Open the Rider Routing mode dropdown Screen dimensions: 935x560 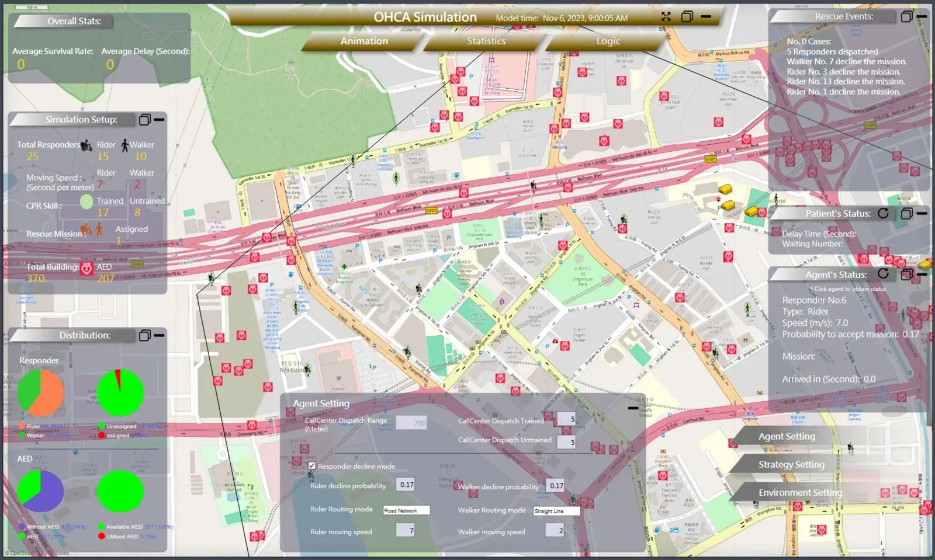click(406, 510)
